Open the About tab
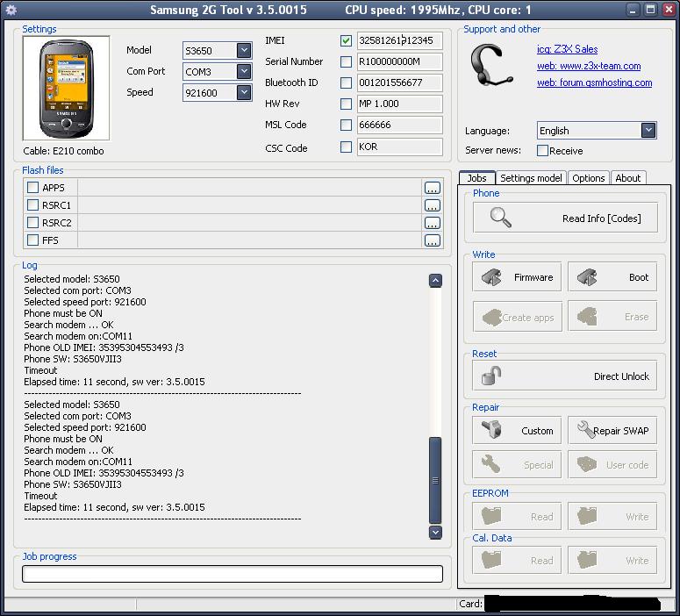This screenshot has width=680, height=616. (627, 178)
